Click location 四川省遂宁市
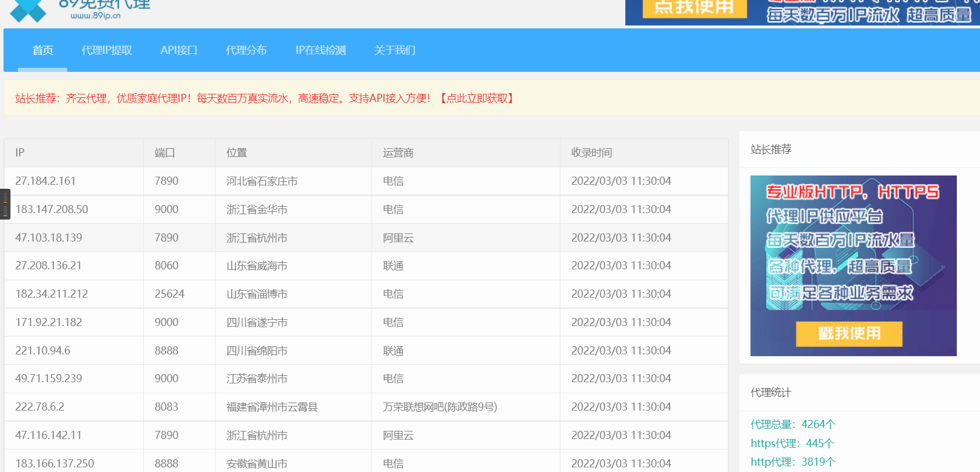 tap(257, 323)
